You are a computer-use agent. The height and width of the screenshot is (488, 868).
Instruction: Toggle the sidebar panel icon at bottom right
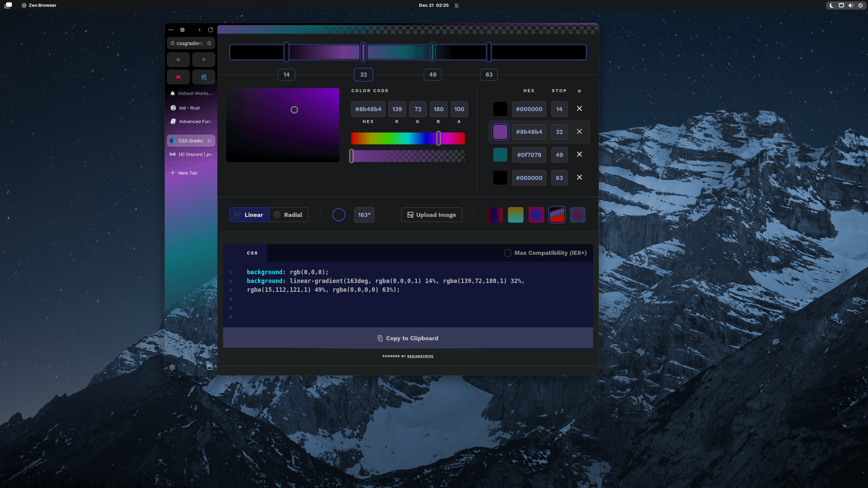[x=210, y=367]
